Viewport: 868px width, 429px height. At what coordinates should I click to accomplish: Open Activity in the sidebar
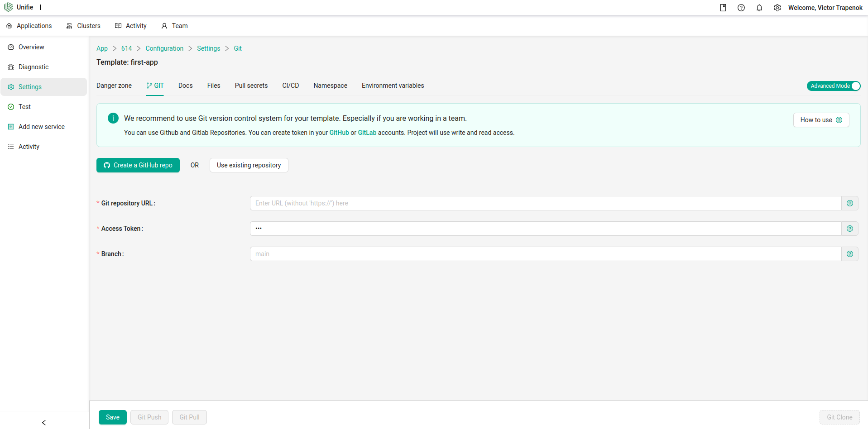(44, 147)
